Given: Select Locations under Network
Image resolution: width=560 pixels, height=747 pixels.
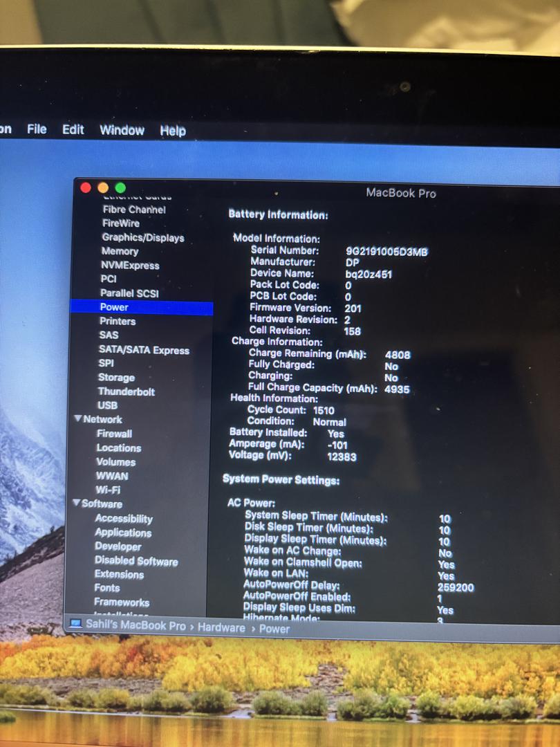Looking at the screenshot, I should coord(119,448).
